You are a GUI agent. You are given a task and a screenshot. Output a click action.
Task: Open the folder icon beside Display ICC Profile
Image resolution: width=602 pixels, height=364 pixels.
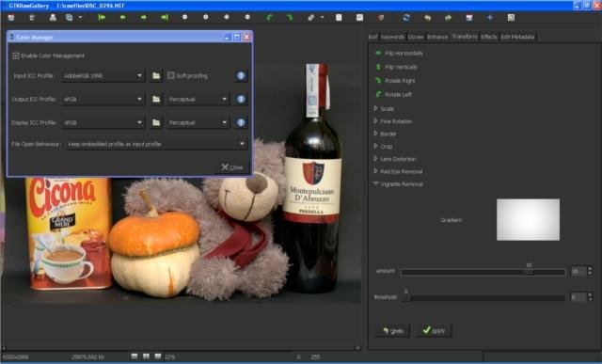click(x=156, y=122)
